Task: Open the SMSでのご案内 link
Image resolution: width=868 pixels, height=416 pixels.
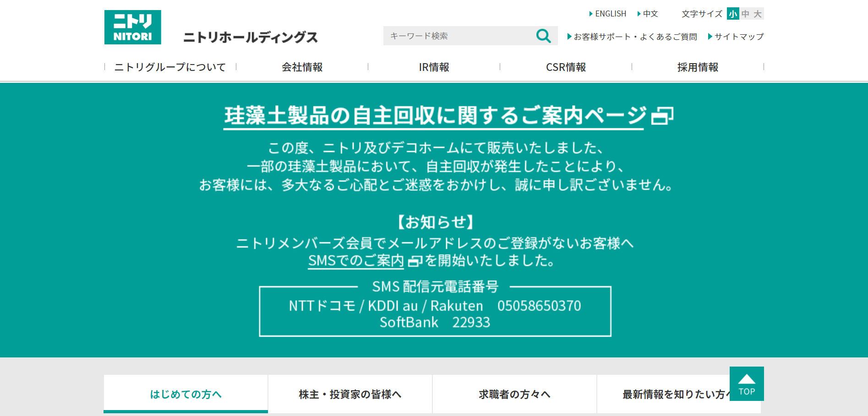Action: point(356,261)
